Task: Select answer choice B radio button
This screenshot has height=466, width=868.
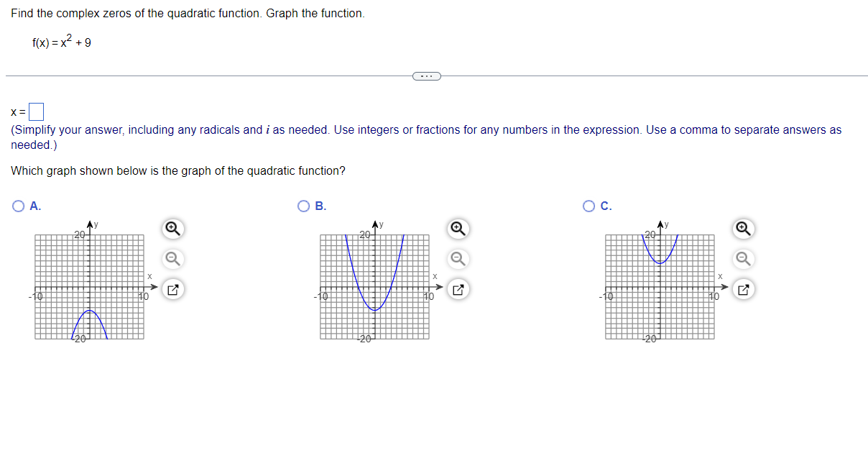Action: click(x=303, y=206)
